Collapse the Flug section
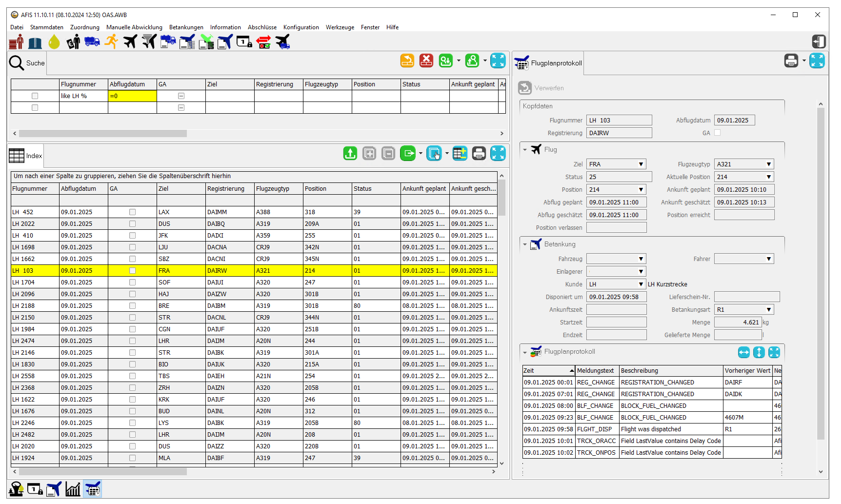Image resolution: width=841 pixels, height=504 pixels. coord(525,150)
